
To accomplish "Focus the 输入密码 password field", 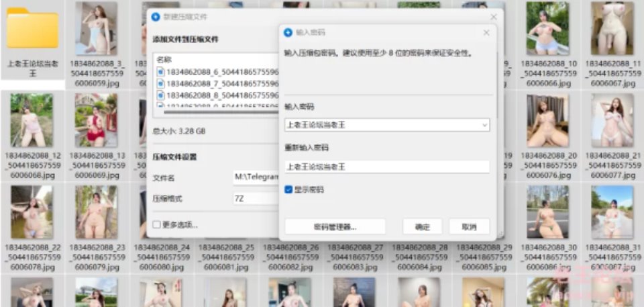I will [x=387, y=125].
